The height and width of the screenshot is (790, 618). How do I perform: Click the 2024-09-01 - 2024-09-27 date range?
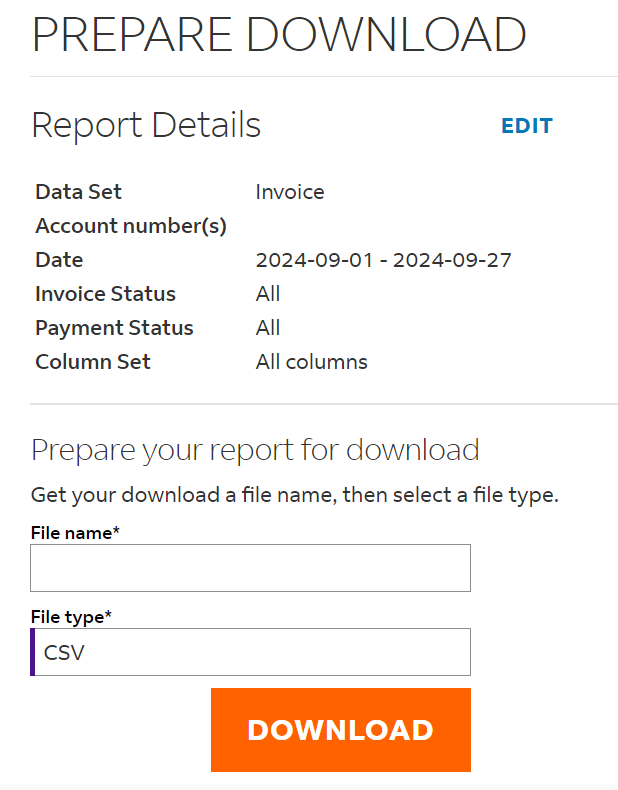coord(384,260)
